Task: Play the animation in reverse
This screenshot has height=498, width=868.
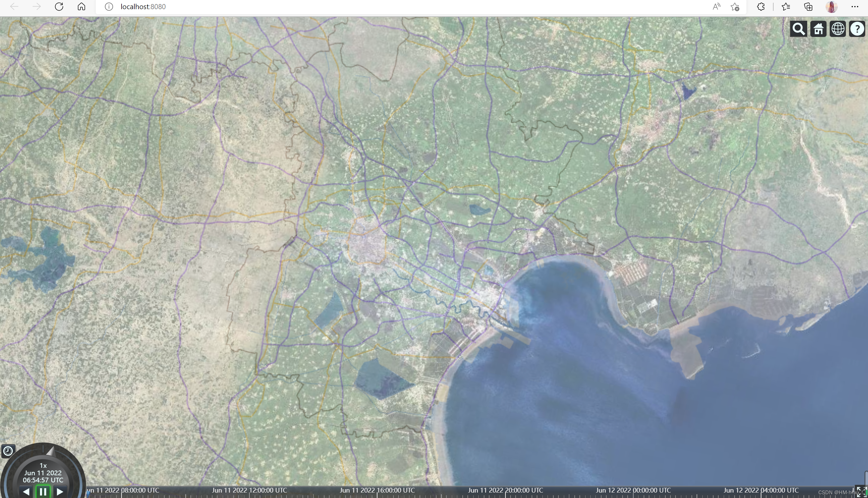Action: [x=26, y=492]
